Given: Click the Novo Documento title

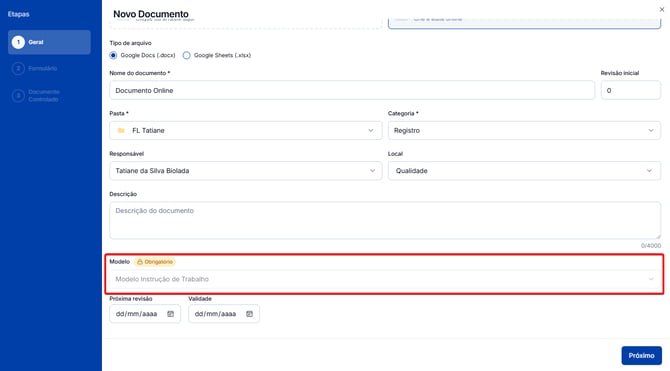Looking at the screenshot, I should (x=151, y=14).
